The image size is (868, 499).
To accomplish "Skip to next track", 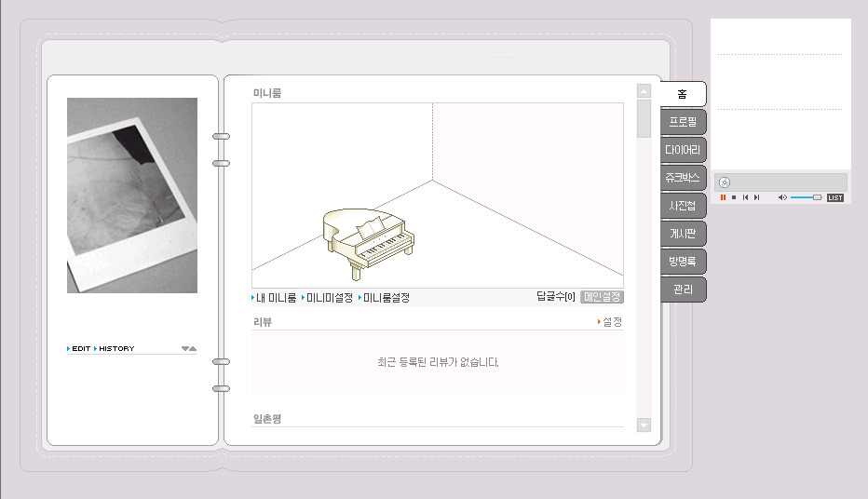I will 757,197.
